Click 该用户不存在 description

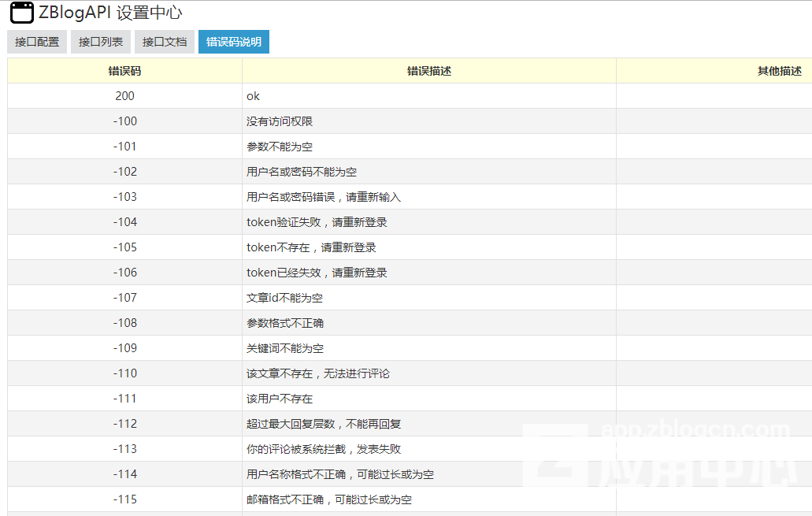pyautogui.click(x=280, y=399)
